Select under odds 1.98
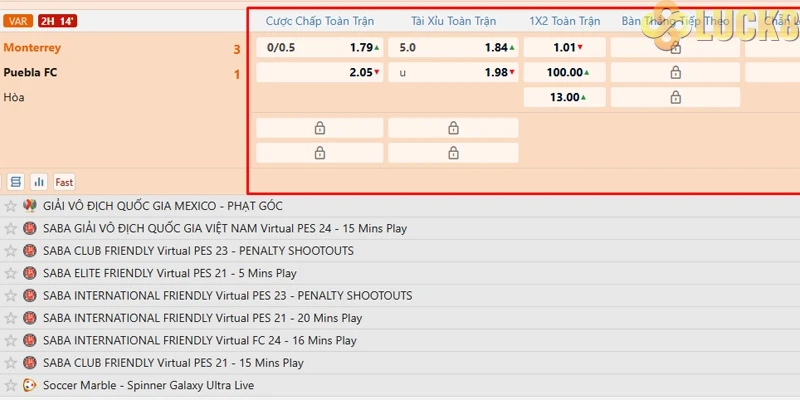Image resolution: width=800 pixels, height=400 pixels. (x=453, y=72)
